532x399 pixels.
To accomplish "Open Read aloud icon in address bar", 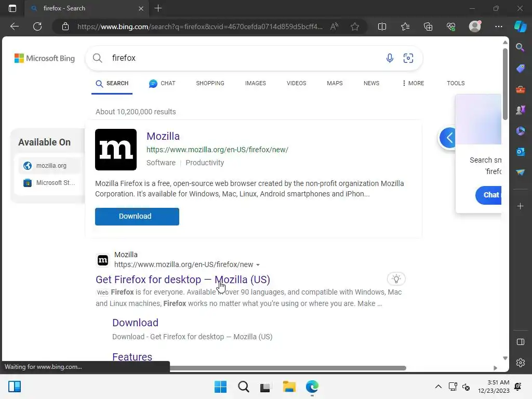I will point(334,26).
